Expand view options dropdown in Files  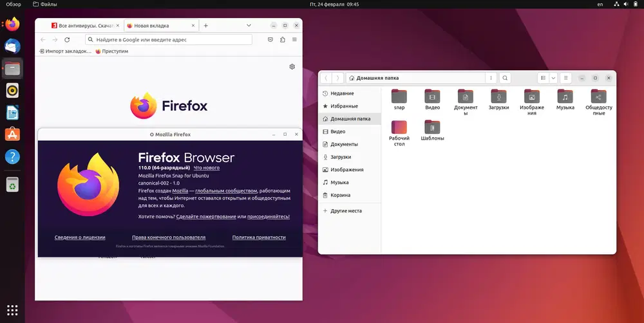(553, 78)
